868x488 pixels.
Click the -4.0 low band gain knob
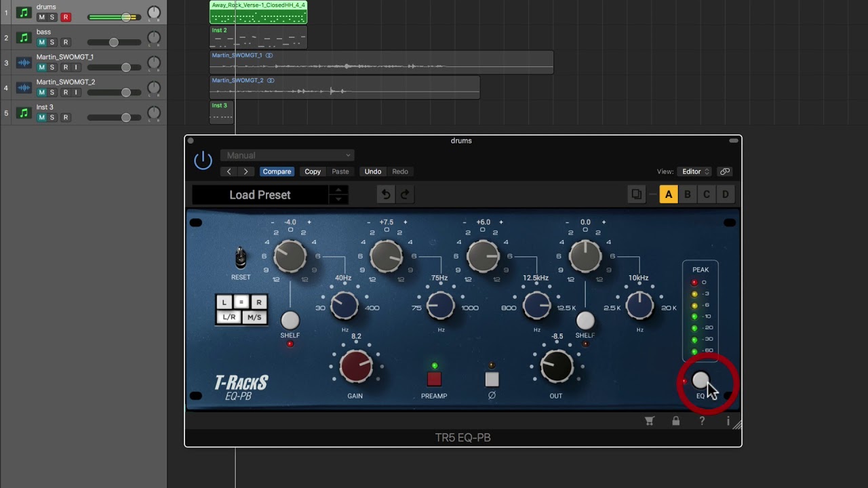[290, 257]
